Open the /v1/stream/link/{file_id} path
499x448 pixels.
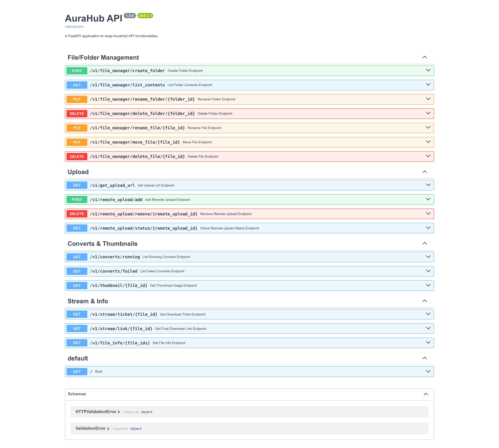click(x=121, y=329)
